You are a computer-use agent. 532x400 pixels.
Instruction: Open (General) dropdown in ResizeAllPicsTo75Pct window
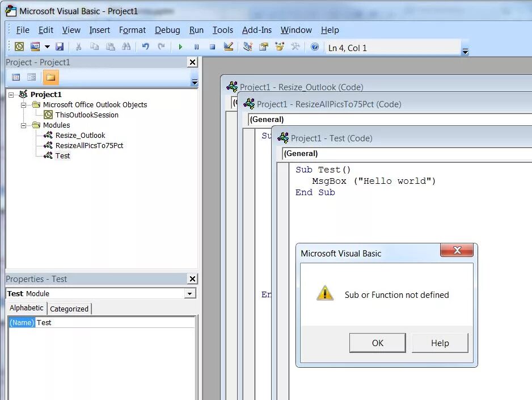coord(390,119)
